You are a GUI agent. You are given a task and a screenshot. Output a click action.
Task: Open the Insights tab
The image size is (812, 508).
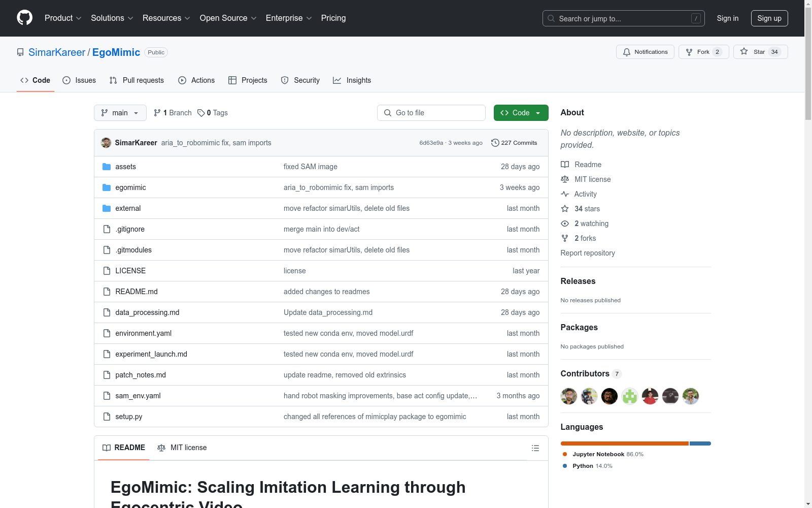pyautogui.click(x=352, y=80)
